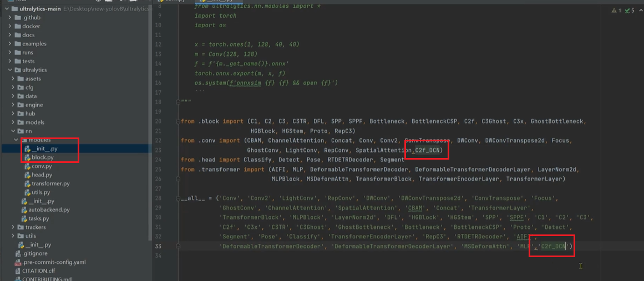Select the tasks.py file name
The height and width of the screenshot is (281, 644).
coord(39,218)
